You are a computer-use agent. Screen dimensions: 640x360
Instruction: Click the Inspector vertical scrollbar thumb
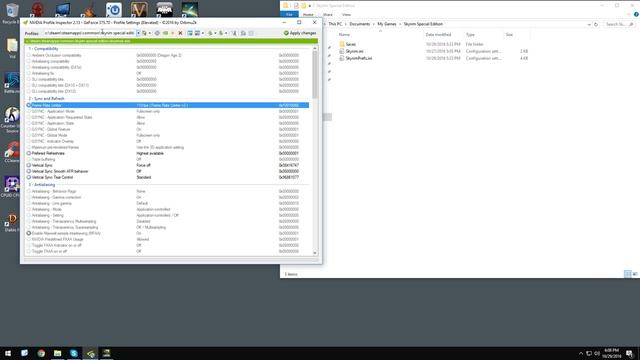315,74
